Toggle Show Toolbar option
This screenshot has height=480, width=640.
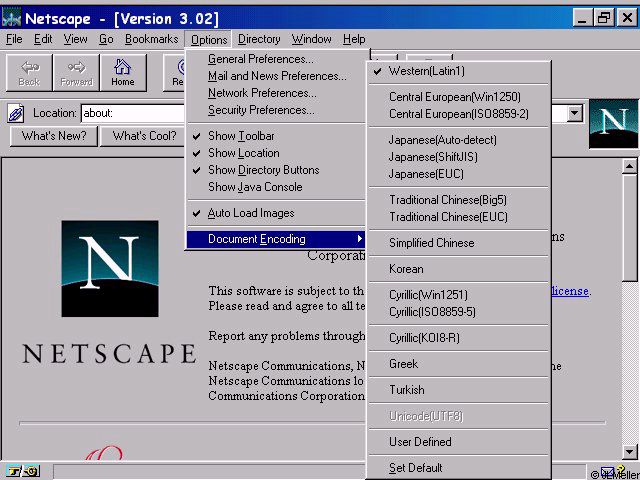(x=276, y=136)
